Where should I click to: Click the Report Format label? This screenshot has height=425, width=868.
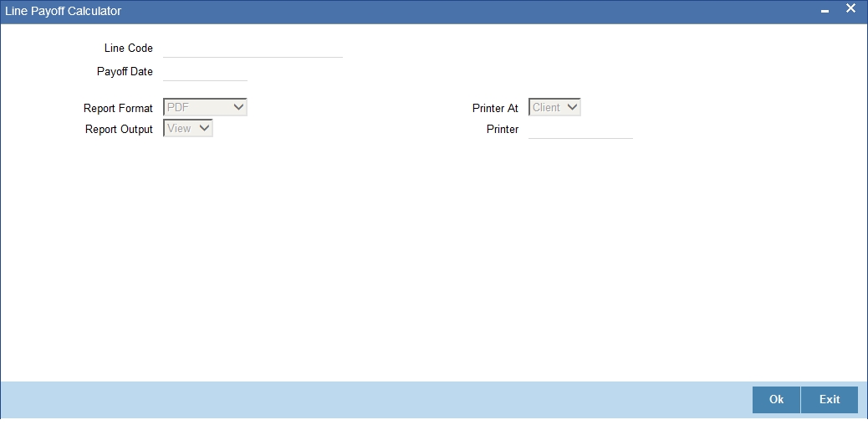click(119, 108)
